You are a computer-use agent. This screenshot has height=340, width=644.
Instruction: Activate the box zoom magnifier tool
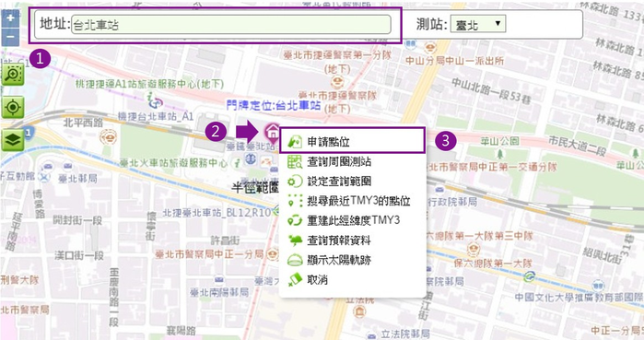pos(13,75)
